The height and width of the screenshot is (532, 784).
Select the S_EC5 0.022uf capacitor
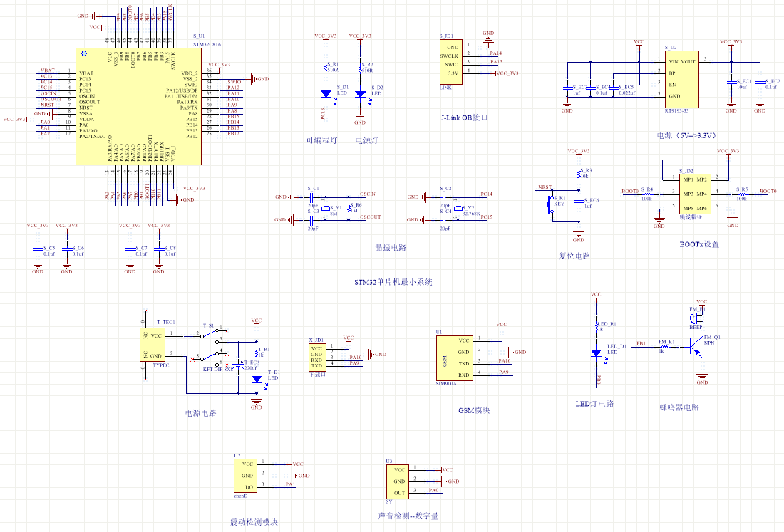coord(614,88)
